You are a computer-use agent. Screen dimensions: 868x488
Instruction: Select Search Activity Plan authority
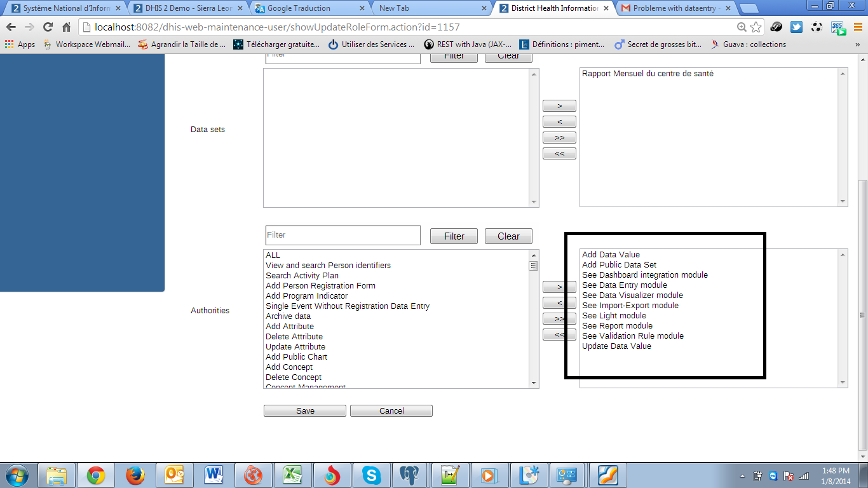pos(302,276)
